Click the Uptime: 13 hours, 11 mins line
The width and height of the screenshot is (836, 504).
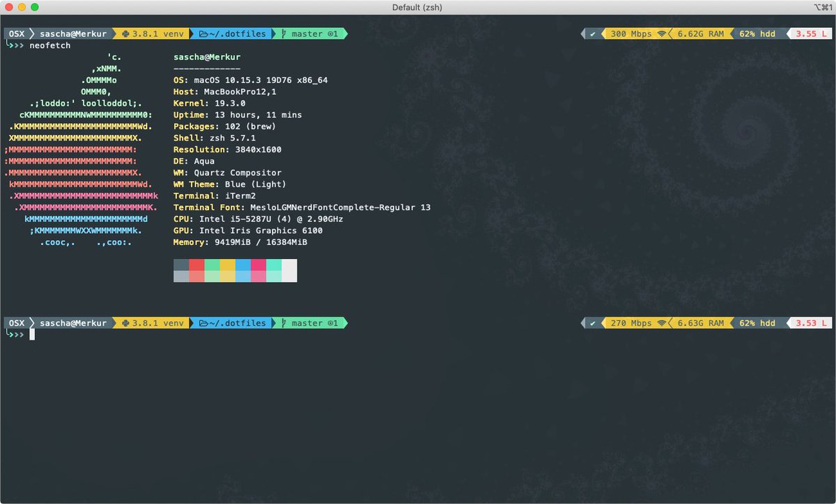pyautogui.click(x=238, y=115)
